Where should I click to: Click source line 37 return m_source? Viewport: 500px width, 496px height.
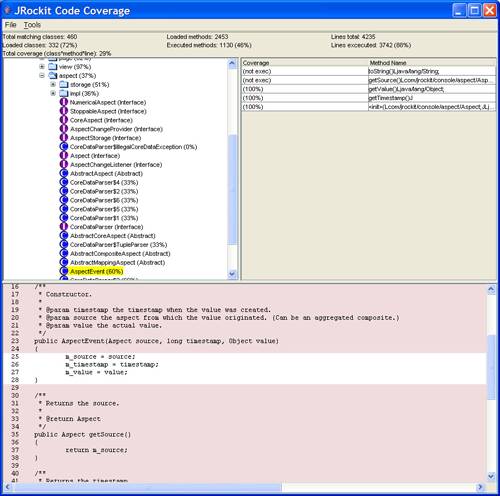coord(96,450)
